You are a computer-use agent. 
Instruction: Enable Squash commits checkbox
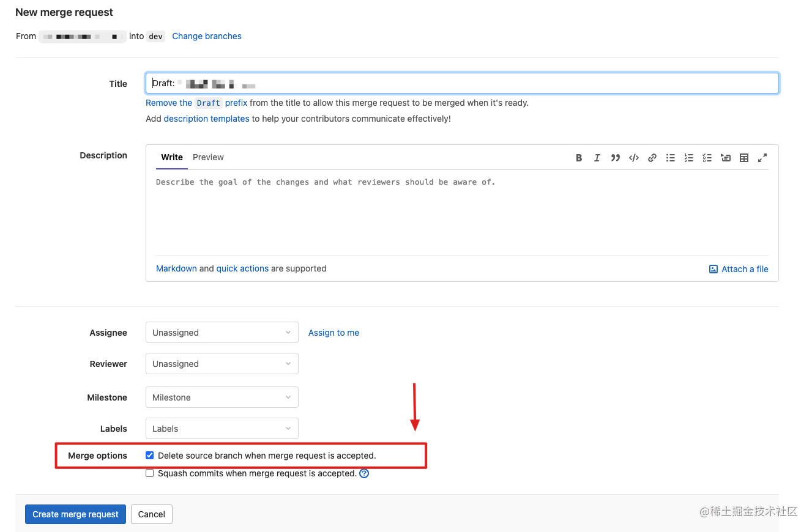(150, 473)
